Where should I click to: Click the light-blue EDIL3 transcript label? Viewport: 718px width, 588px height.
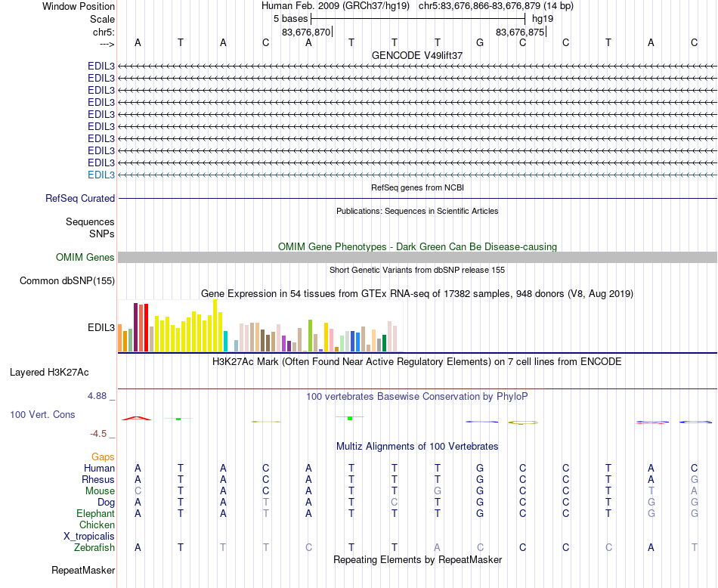pos(101,175)
